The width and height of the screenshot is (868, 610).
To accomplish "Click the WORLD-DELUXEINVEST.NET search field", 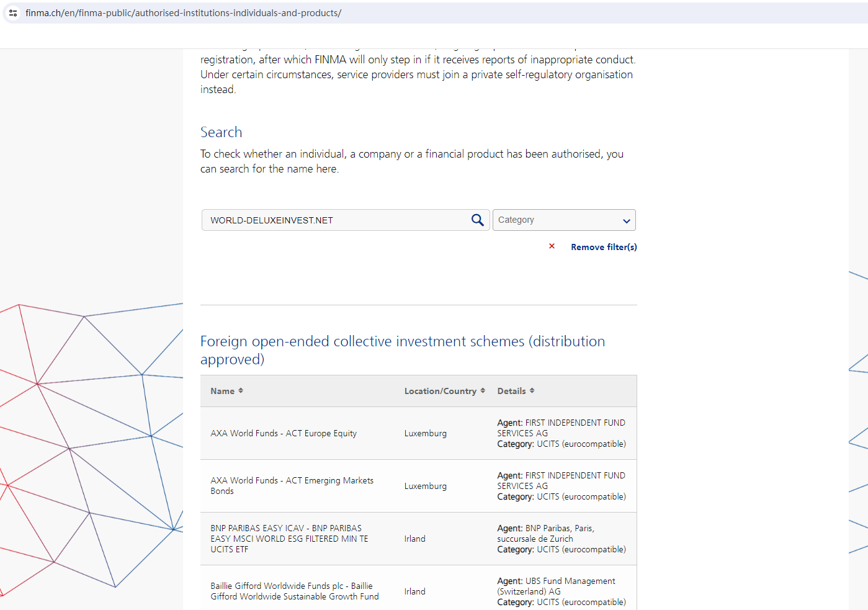I will [335, 220].
